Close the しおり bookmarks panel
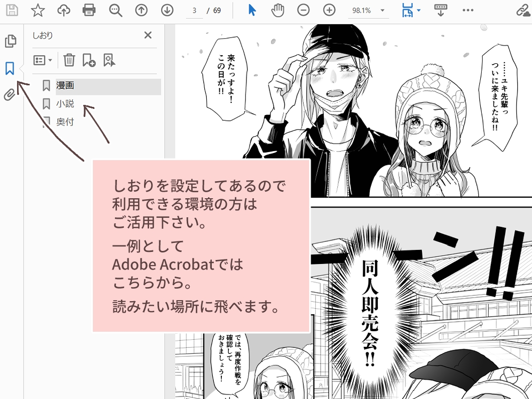 tap(148, 35)
